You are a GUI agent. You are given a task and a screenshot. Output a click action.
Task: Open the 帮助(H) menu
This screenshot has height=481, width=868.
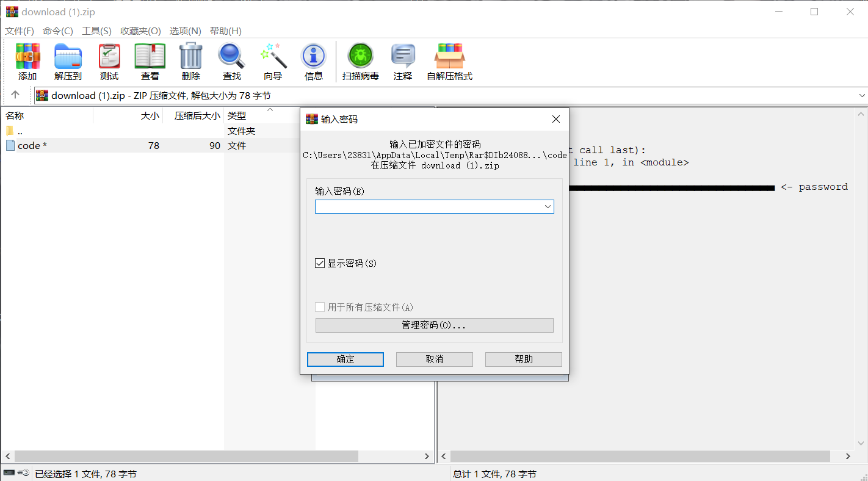coord(225,31)
